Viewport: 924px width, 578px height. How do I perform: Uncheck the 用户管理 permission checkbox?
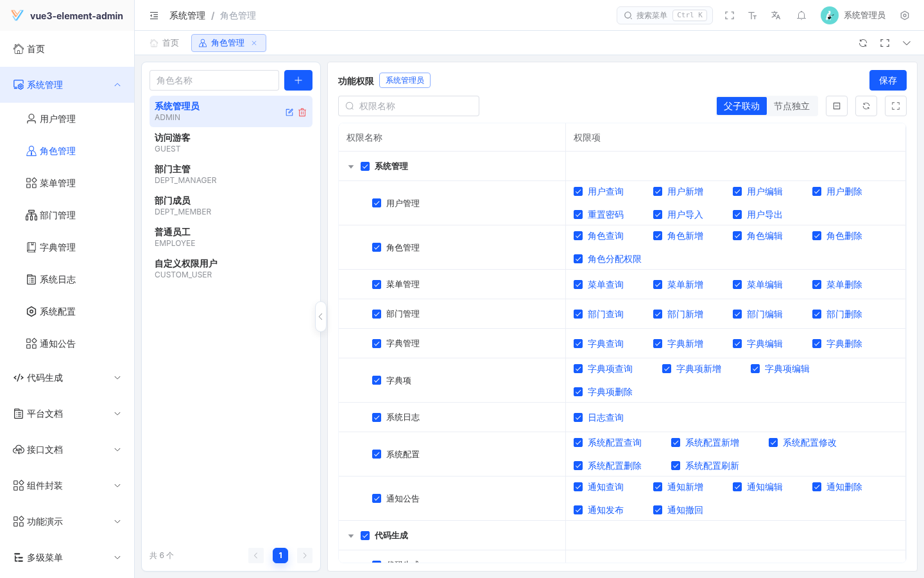click(x=377, y=203)
